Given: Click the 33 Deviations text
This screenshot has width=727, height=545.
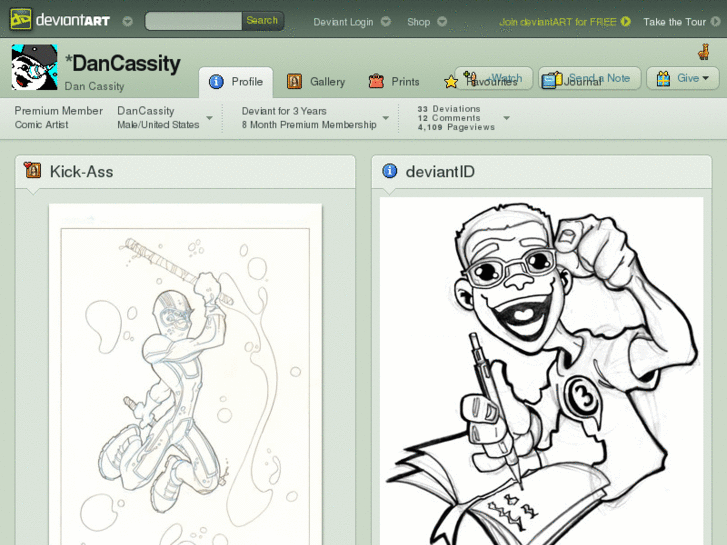Looking at the screenshot, I should click(x=449, y=109).
